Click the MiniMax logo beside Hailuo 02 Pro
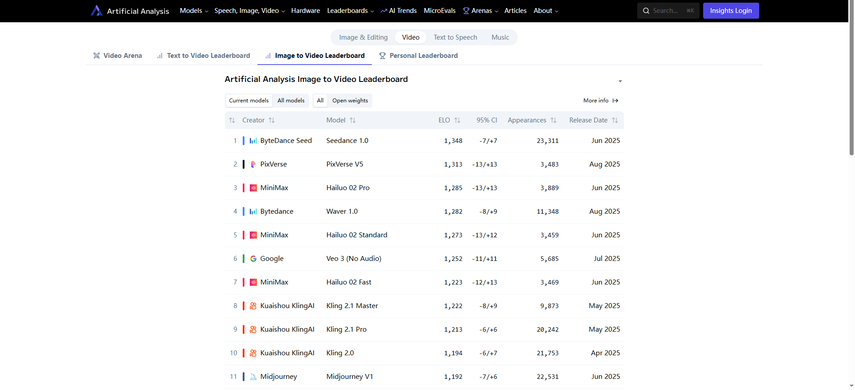 253,188
